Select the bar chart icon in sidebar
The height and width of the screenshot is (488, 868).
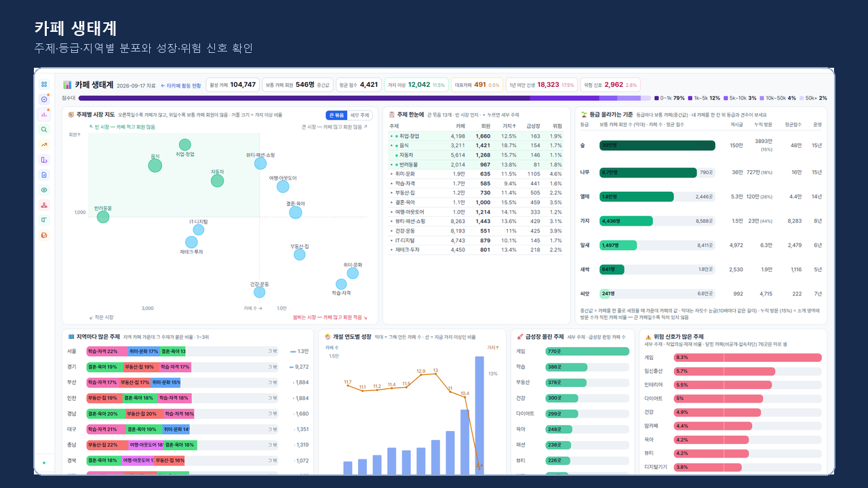tap(44, 115)
